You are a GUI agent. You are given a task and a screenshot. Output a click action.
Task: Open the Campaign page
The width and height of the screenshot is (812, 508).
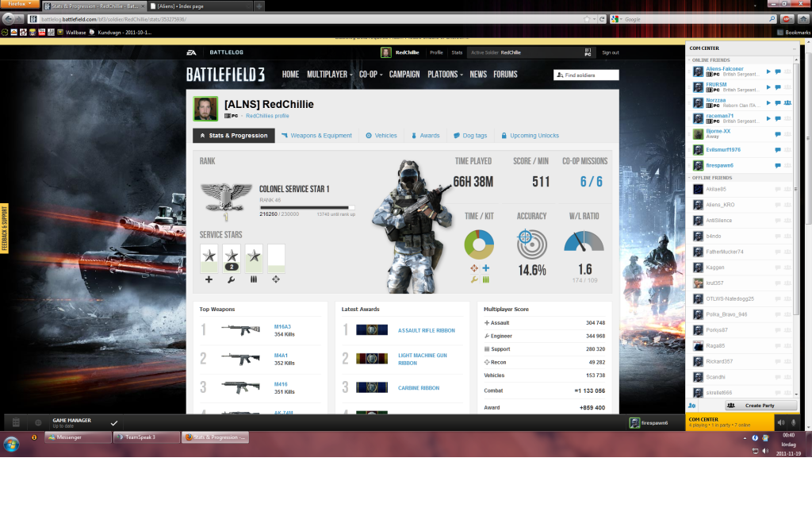(404, 75)
